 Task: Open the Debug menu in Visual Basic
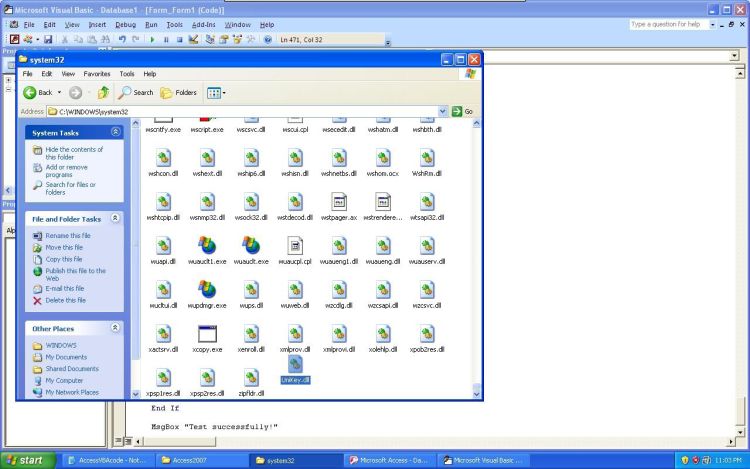125,24
